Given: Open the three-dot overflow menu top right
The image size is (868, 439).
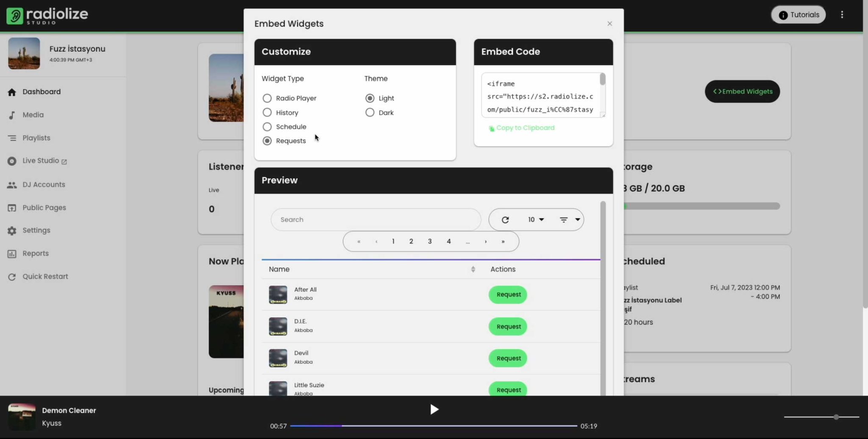Looking at the screenshot, I should click(x=842, y=14).
